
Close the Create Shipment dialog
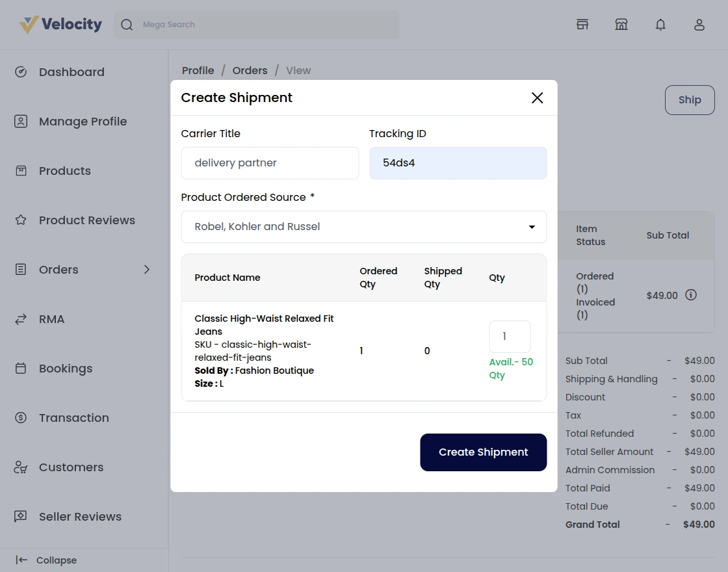pyautogui.click(x=537, y=98)
